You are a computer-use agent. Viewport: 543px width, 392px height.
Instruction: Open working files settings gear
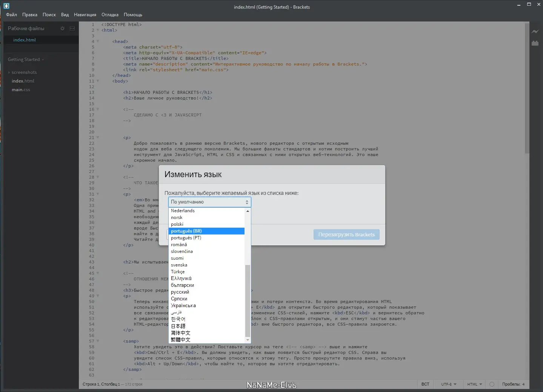click(62, 28)
